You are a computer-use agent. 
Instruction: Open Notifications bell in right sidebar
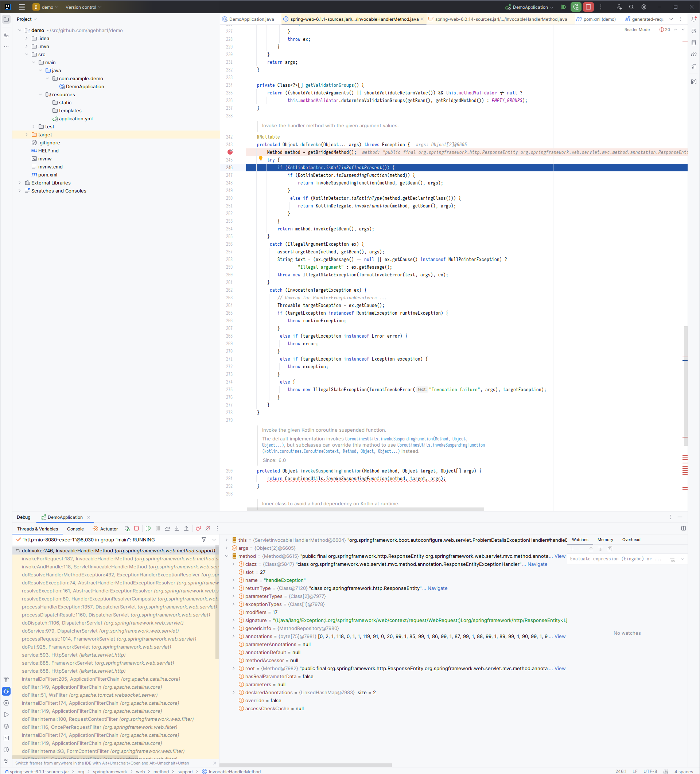tap(694, 19)
